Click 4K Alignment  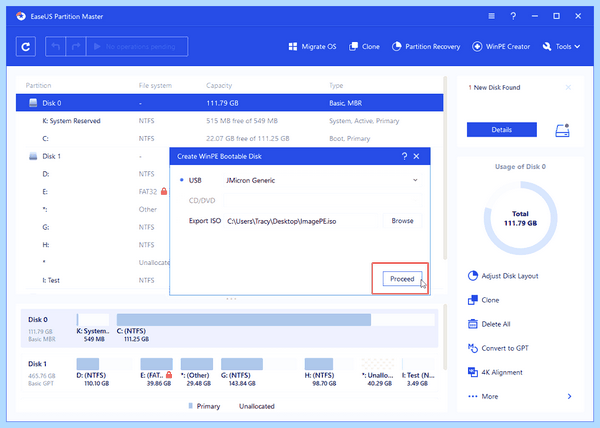[x=495, y=372]
